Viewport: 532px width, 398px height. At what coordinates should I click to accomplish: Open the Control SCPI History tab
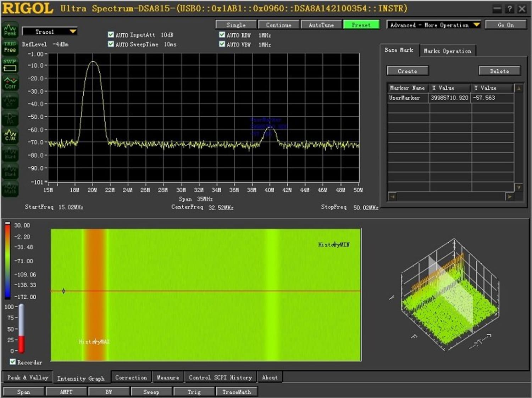[220, 377]
